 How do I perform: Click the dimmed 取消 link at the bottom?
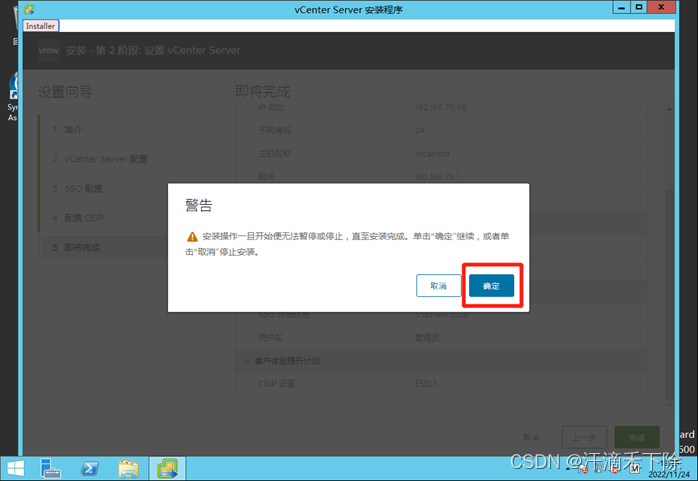pyautogui.click(x=531, y=438)
